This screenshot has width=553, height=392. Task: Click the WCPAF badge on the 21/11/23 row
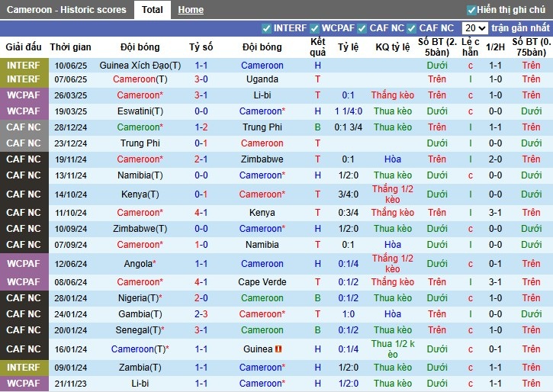point(23,384)
